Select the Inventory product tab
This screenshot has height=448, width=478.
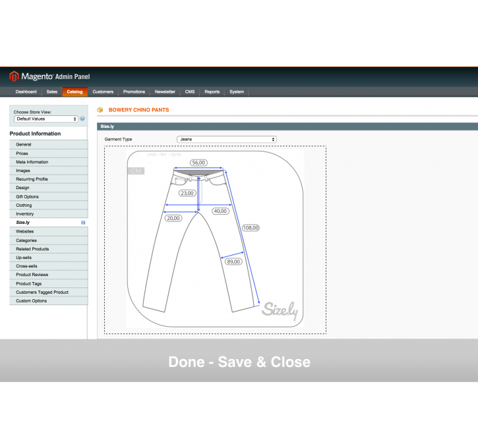pos(49,214)
